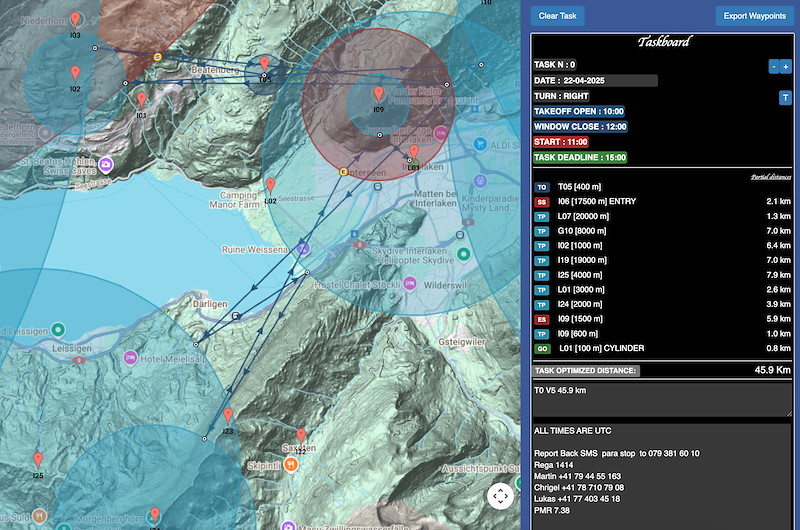Viewport: 800px width, 530px height.
Task: Click the 45.9 Km total distance value
Action: pyautogui.click(x=772, y=370)
